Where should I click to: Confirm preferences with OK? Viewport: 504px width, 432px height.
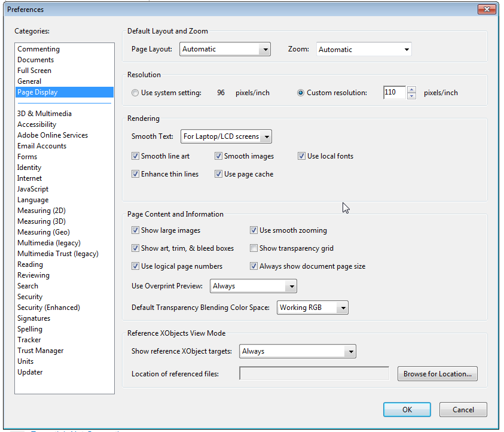coord(407,409)
